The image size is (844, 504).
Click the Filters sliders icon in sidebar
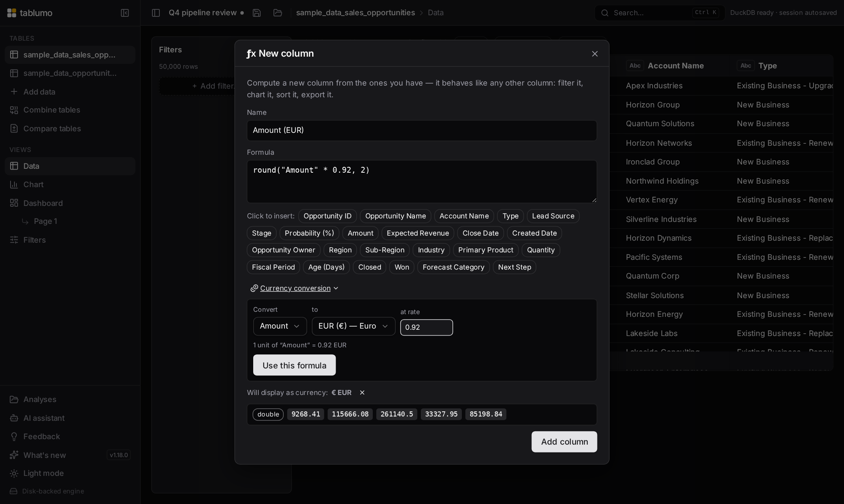[14, 240]
